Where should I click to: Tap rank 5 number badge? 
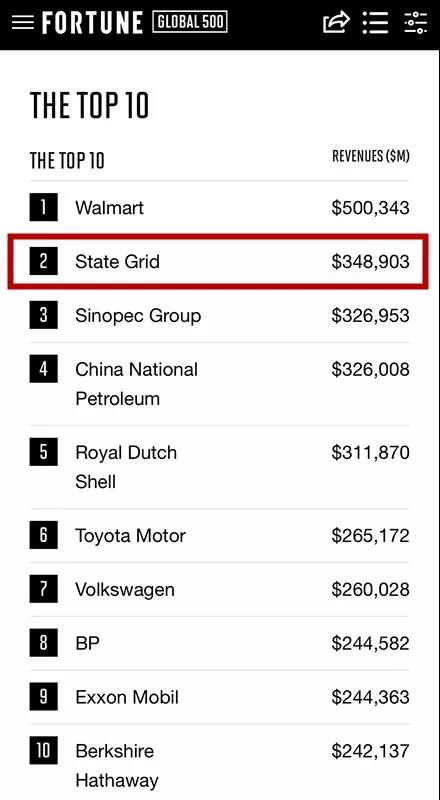click(43, 452)
